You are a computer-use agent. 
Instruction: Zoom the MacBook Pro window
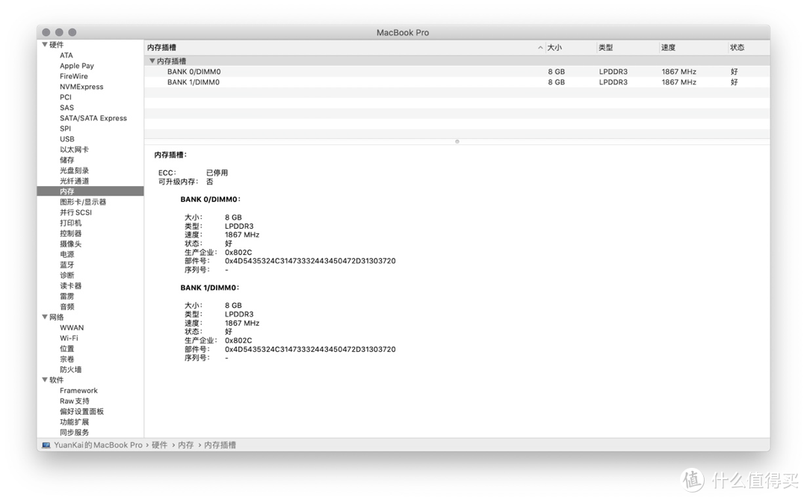click(x=73, y=32)
